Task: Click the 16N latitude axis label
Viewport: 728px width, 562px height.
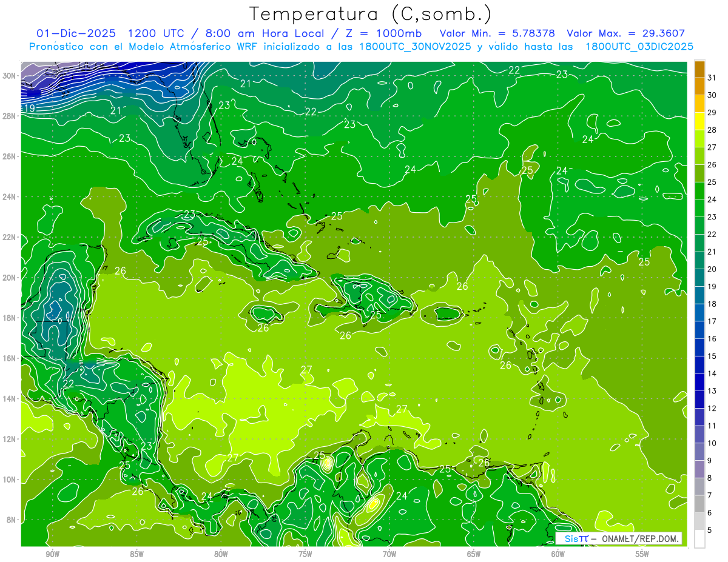Action: [x=9, y=358]
